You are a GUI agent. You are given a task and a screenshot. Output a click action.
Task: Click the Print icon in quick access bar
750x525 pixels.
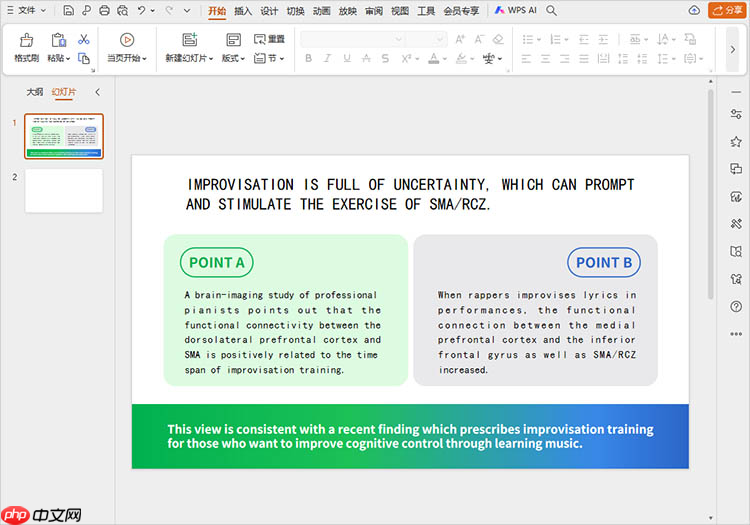click(x=104, y=11)
